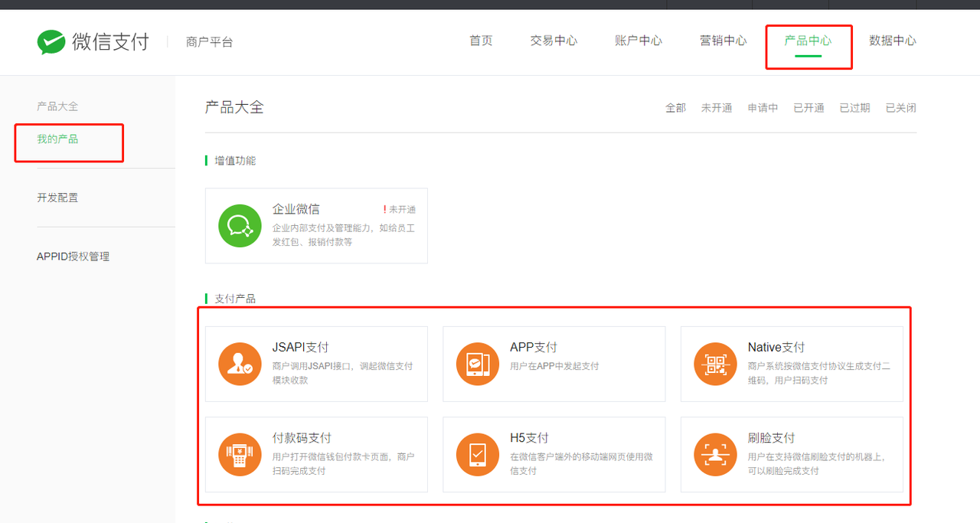980x523 pixels.
Task: Filter products by 已开通
Action: 808,108
